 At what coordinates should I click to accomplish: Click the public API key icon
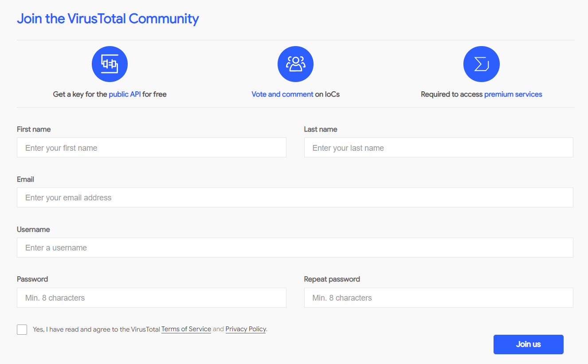click(x=110, y=64)
